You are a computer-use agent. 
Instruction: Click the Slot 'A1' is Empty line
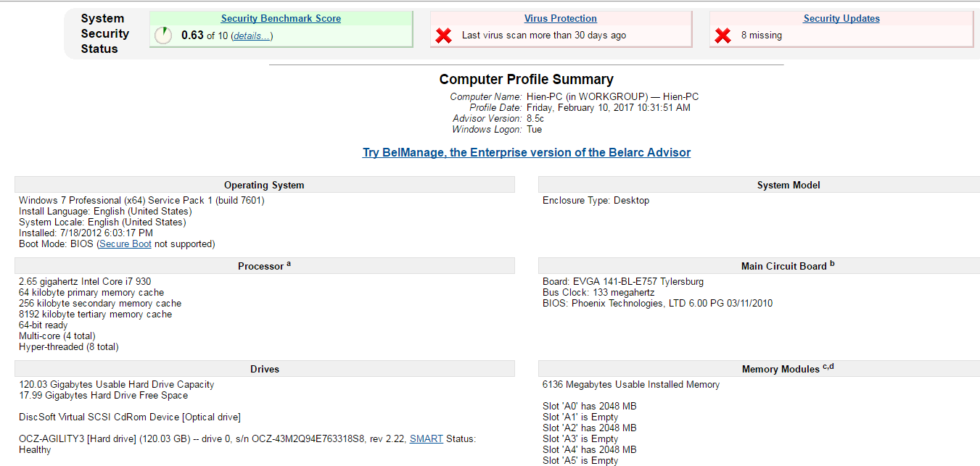580,417
